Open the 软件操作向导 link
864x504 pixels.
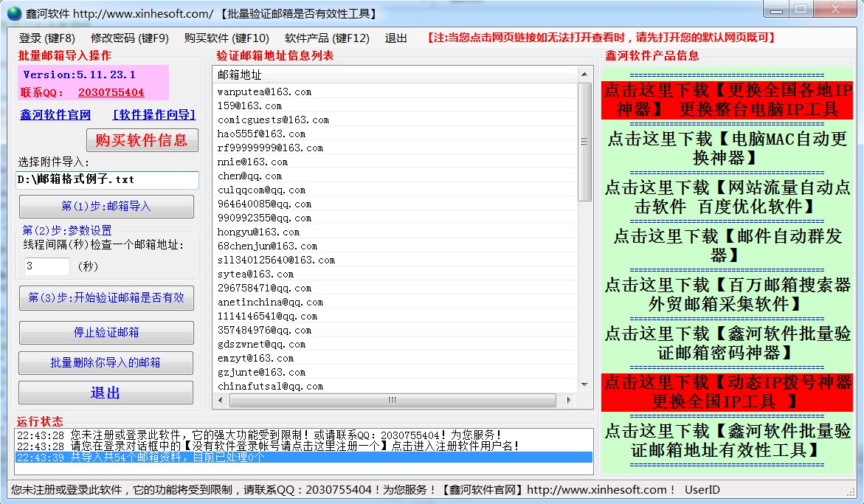tap(154, 115)
